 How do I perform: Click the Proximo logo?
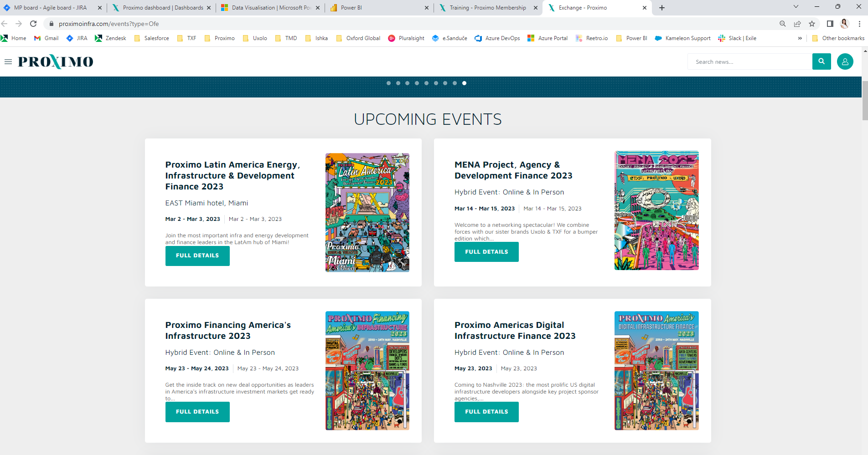[x=56, y=61]
